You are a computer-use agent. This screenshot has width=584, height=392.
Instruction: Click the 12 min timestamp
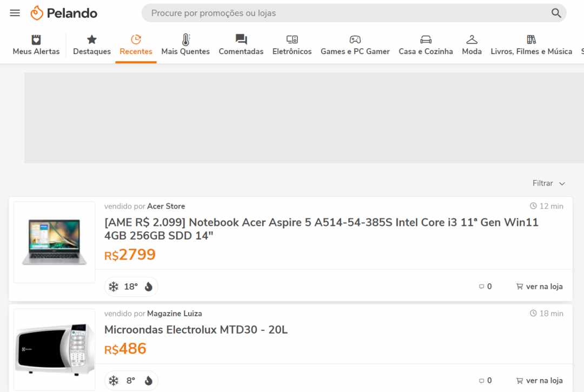pos(546,206)
